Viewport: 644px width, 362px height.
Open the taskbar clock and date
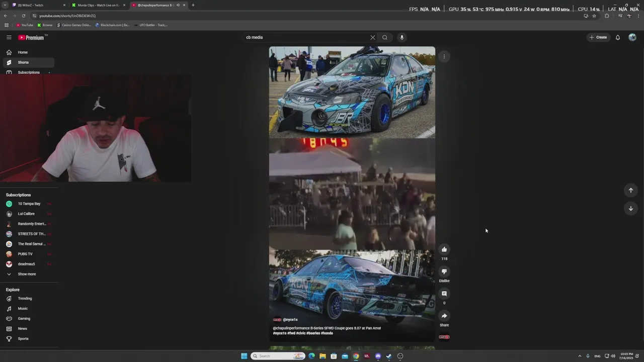point(627,356)
